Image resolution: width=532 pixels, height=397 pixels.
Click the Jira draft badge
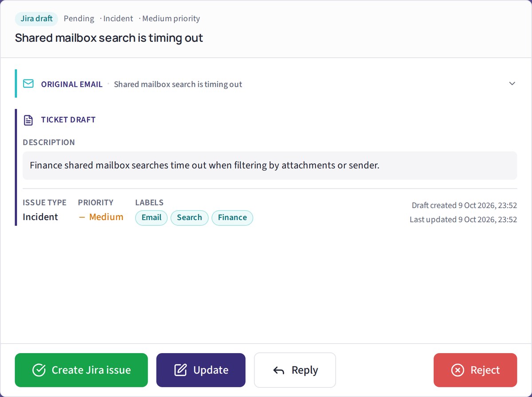[x=36, y=19]
